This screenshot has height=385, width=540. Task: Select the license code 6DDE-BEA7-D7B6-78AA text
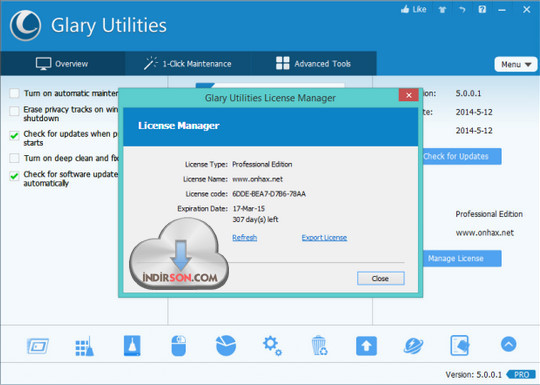269,194
